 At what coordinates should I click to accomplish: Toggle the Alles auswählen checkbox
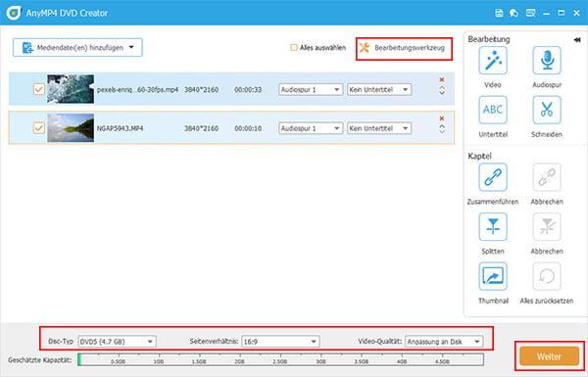294,48
